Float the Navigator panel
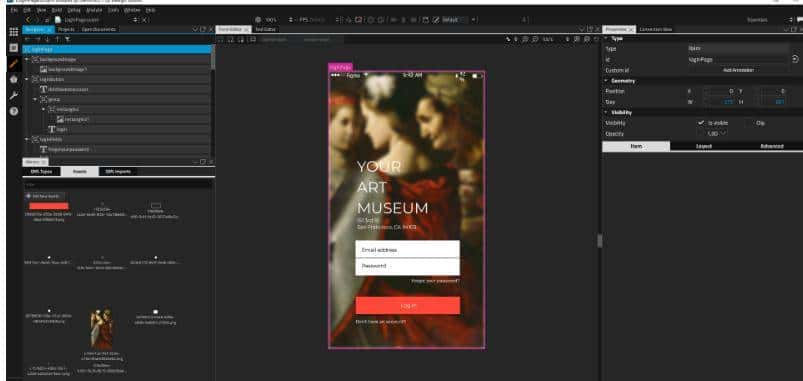The height and width of the screenshot is (381, 803). (203, 29)
